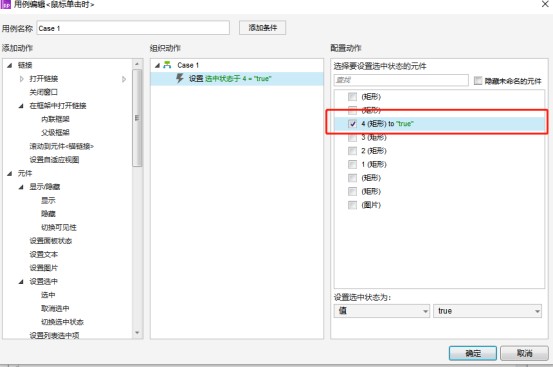Collapse the 元件 tree group
This screenshot has width=553, height=367.
[10, 173]
